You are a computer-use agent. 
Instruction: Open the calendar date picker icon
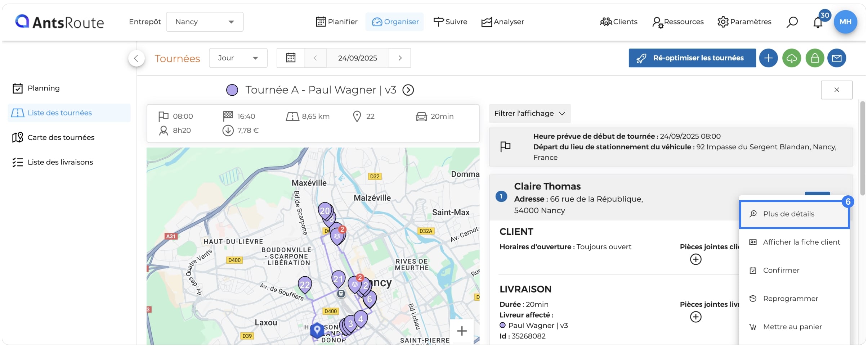click(x=291, y=58)
